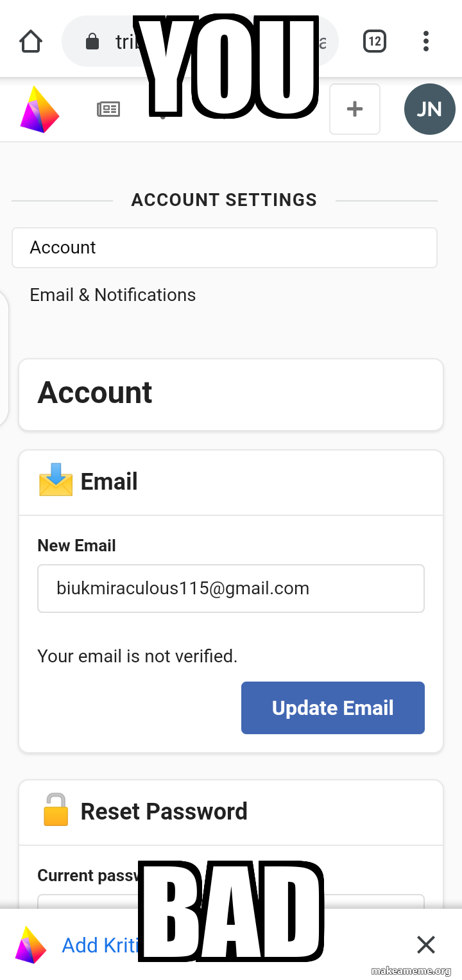The width and height of the screenshot is (462, 980).
Task: Open the browser three-dot menu
Action: pyautogui.click(x=425, y=42)
